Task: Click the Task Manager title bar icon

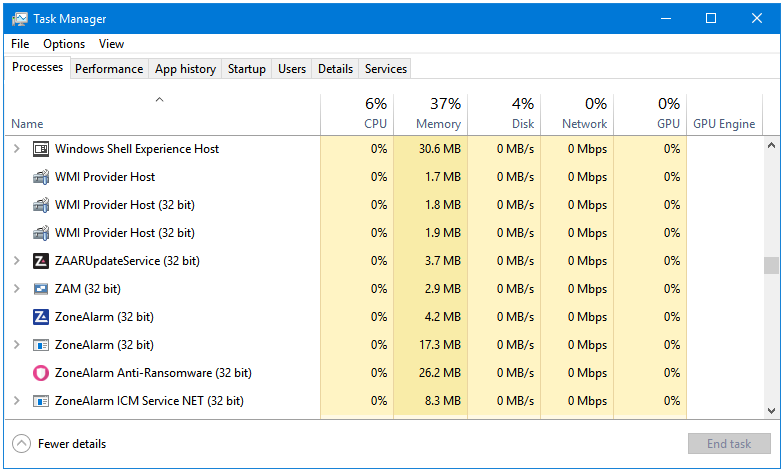Action: [20, 18]
